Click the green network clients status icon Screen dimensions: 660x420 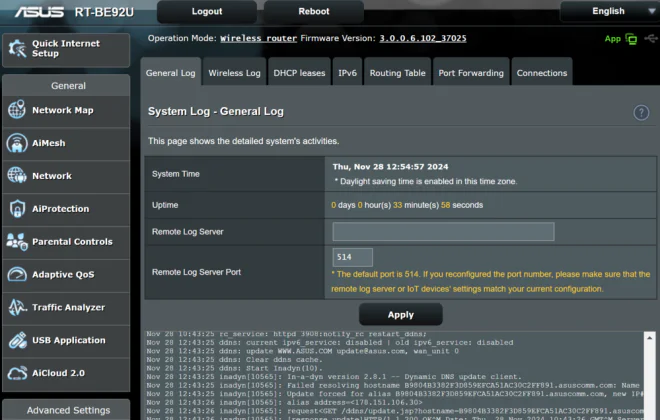(631, 39)
